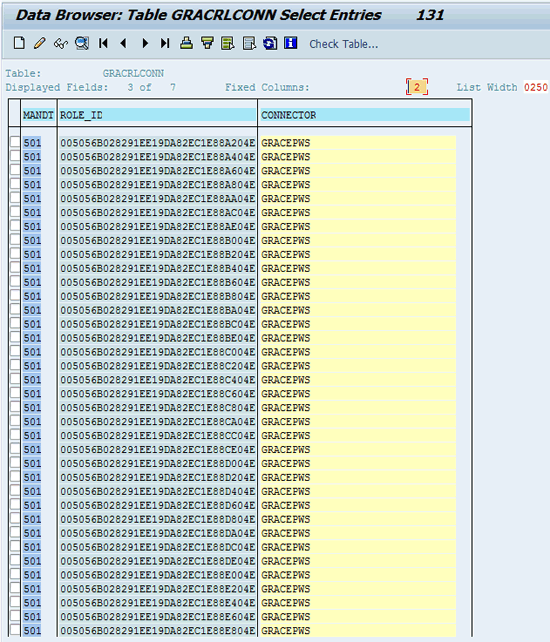This screenshot has width=550, height=642.
Task: Click the print stamp icon
Action: [x=186, y=43]
